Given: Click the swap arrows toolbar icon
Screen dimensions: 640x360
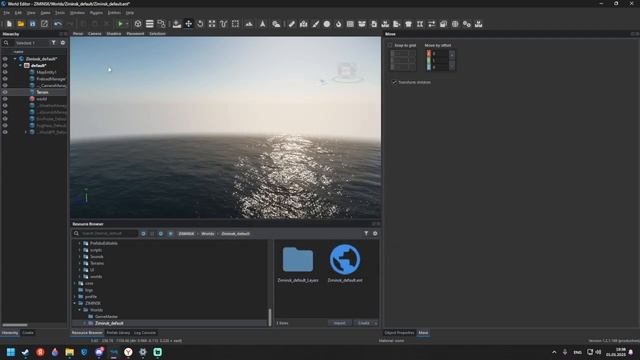Looking at the screenshot, I should 431,24.
